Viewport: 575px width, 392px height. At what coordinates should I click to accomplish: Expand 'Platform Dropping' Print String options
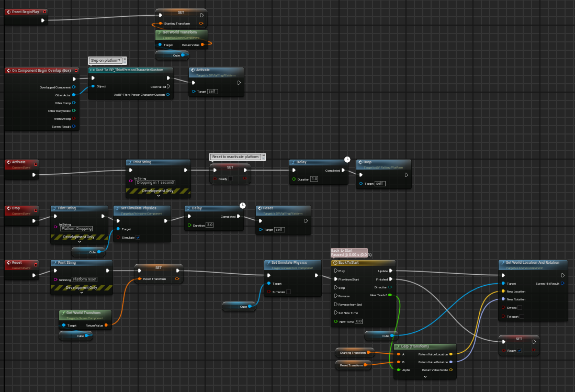[80, 242]
